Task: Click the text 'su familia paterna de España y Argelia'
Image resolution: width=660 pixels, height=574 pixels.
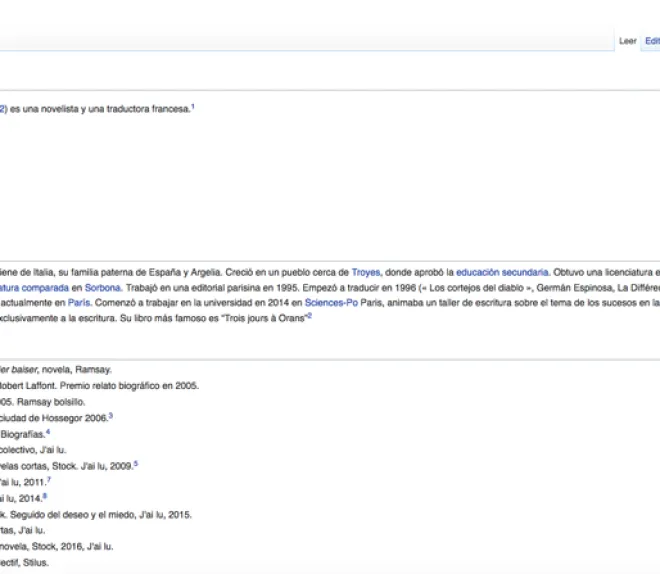Action: click(139, 272)
